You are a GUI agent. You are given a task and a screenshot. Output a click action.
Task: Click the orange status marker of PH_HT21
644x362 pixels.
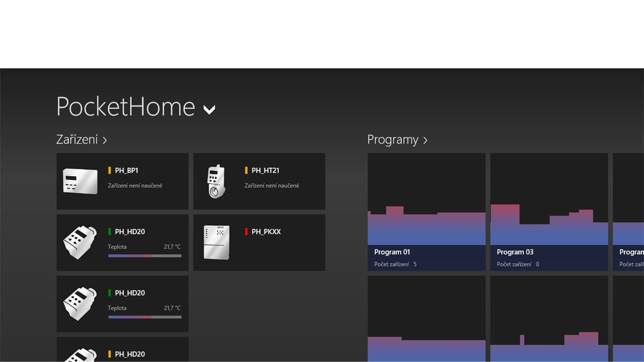click(x=246, y=170)
